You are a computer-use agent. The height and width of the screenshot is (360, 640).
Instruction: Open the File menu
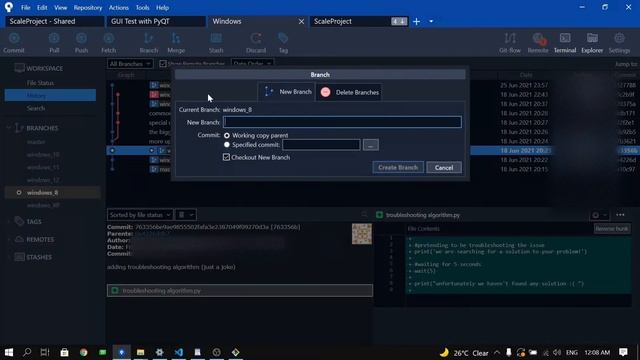coord(25,7)
